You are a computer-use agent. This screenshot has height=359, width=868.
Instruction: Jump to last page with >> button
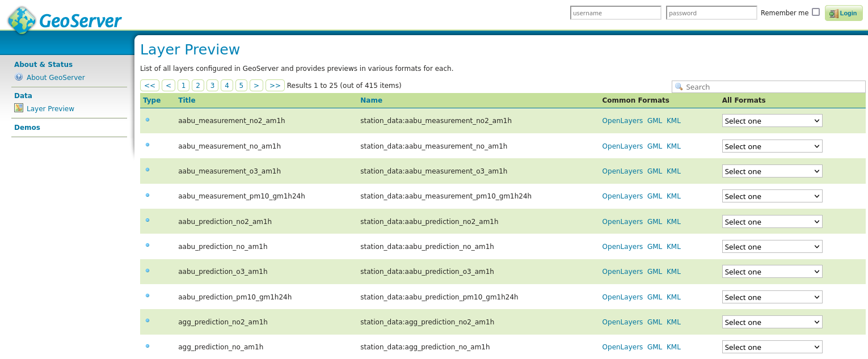coord(275,86)
